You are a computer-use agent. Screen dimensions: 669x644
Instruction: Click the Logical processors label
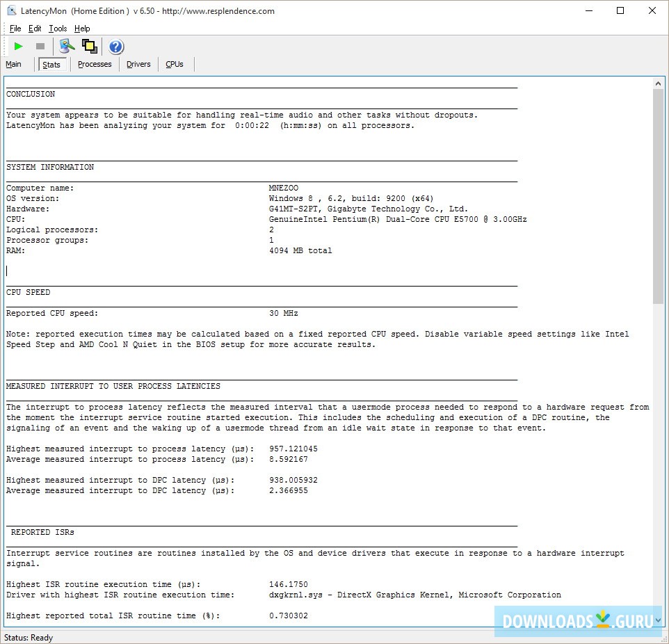[x=52, y=230]
